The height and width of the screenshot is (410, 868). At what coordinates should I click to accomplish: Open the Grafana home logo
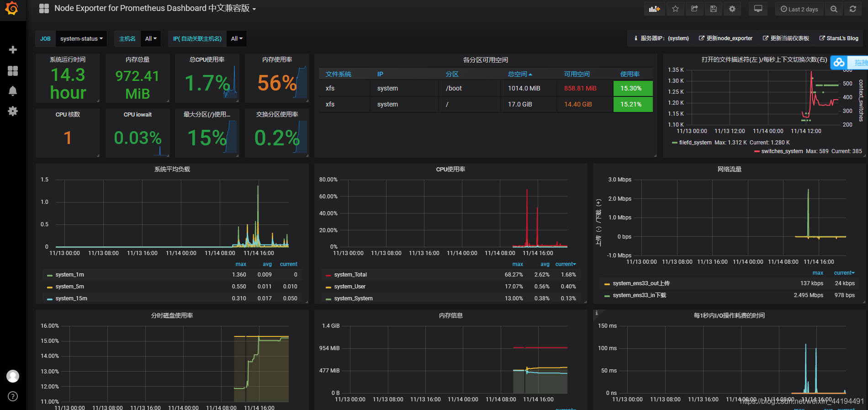click(12, 8)
